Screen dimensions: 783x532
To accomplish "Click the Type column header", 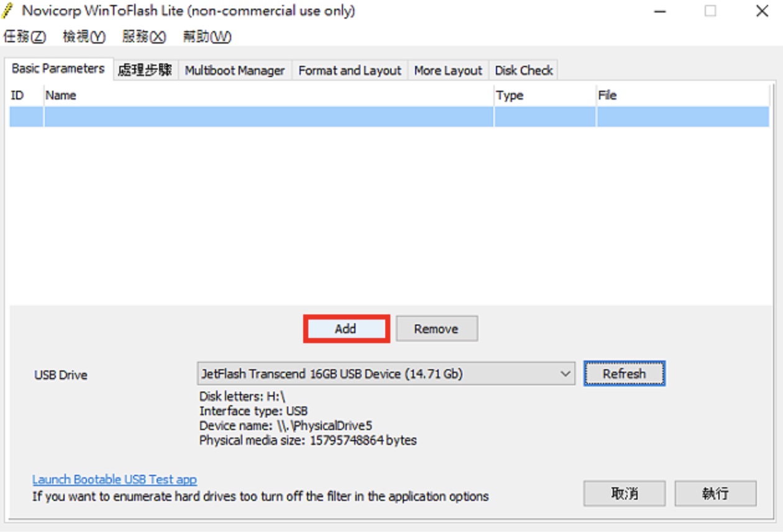I will pyautogui.click(x=544, y=95).
